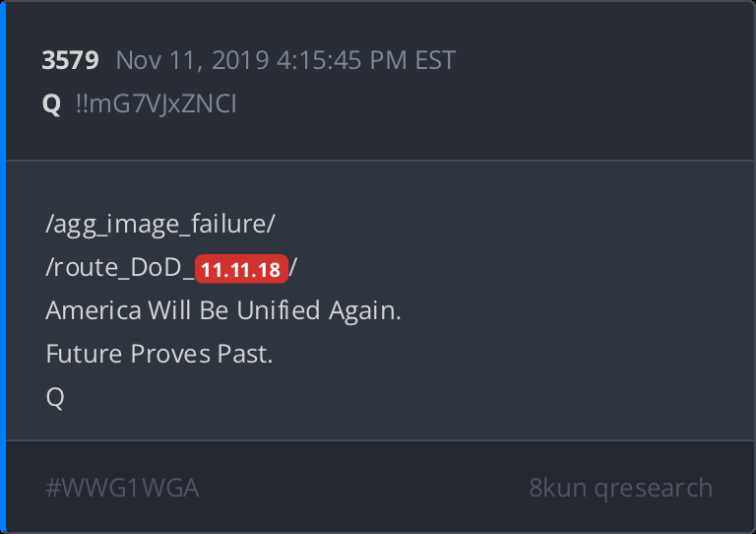The width and height of the screenshot is (756, 534).
Task: Click the EST timezone label
Action: (434, 60)
